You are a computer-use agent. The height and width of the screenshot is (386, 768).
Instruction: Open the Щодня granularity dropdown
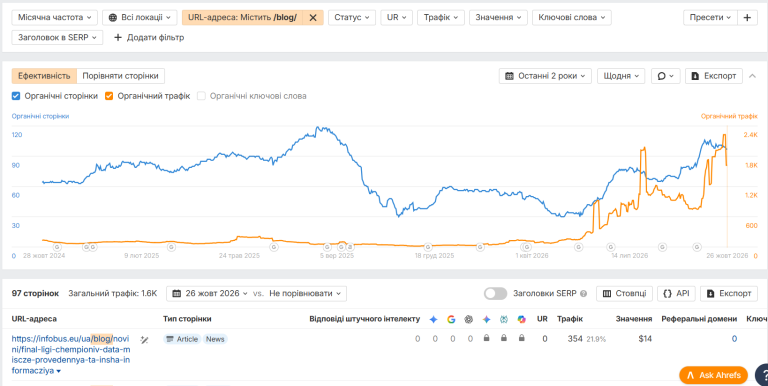tap(621, 76)
